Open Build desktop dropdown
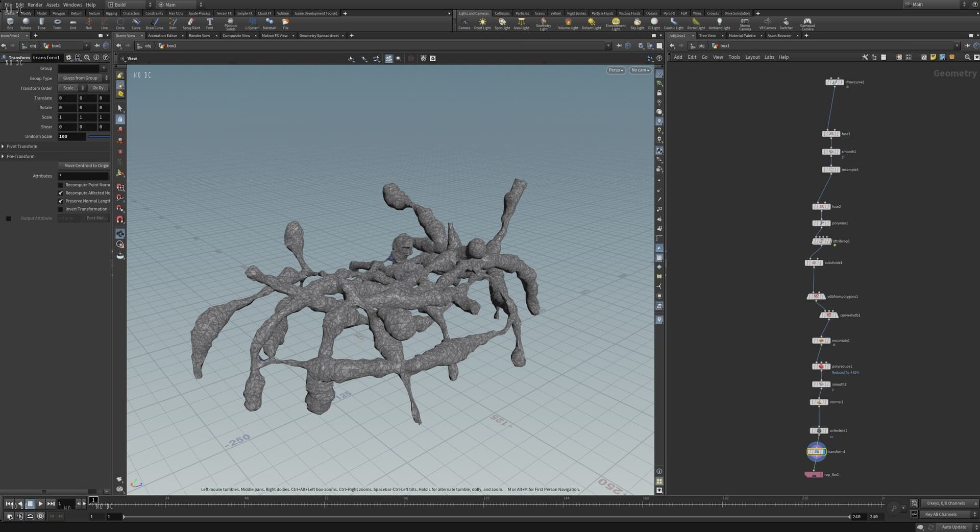This screenshot has height=532, width=980. 129,5
